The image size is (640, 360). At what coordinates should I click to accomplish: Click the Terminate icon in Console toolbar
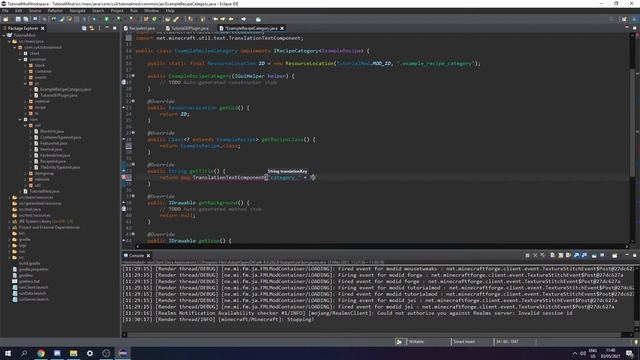click(x=527, y=256)
